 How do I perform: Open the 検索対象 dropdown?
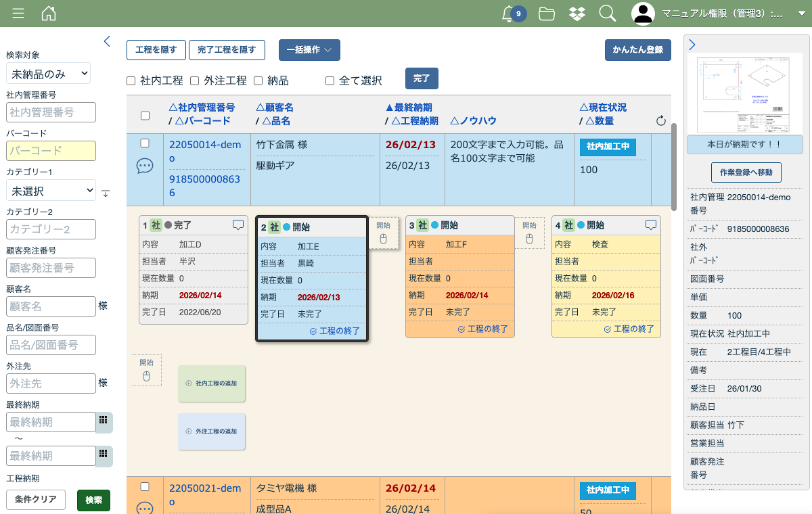click(x=48, y=73)
